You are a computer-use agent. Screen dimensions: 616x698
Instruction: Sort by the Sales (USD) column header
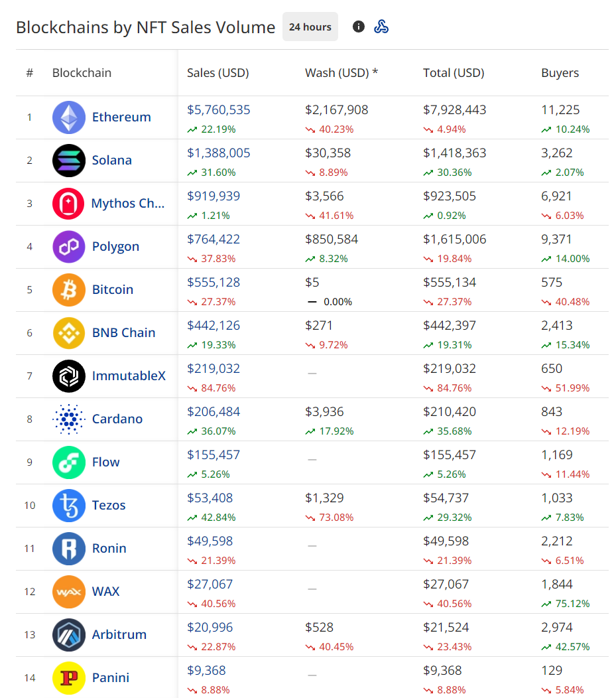click(x=218, y=73)
